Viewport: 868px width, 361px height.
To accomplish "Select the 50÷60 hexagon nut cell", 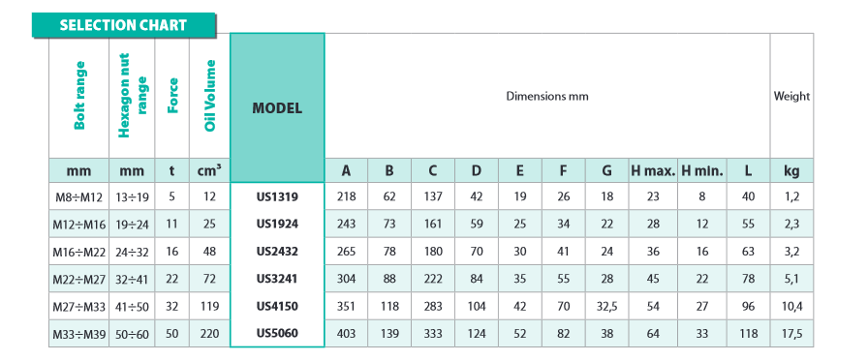I will [132, 334].
